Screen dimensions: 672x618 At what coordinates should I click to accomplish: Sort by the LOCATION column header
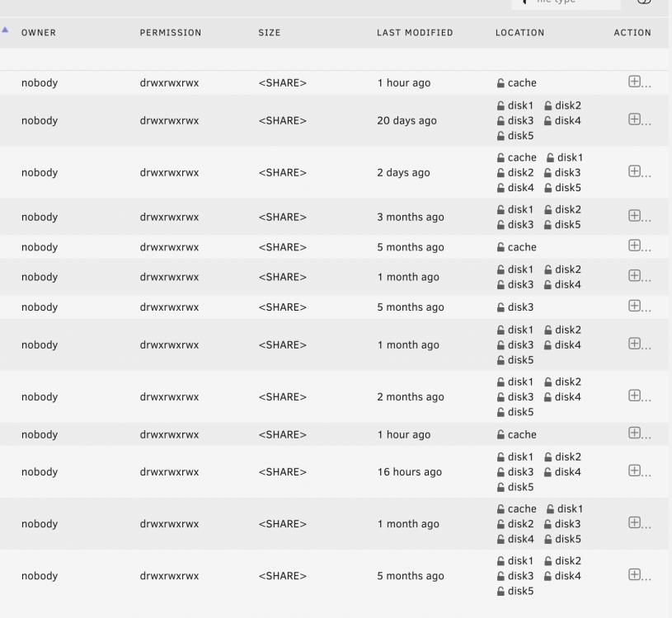tap(519, 33)
